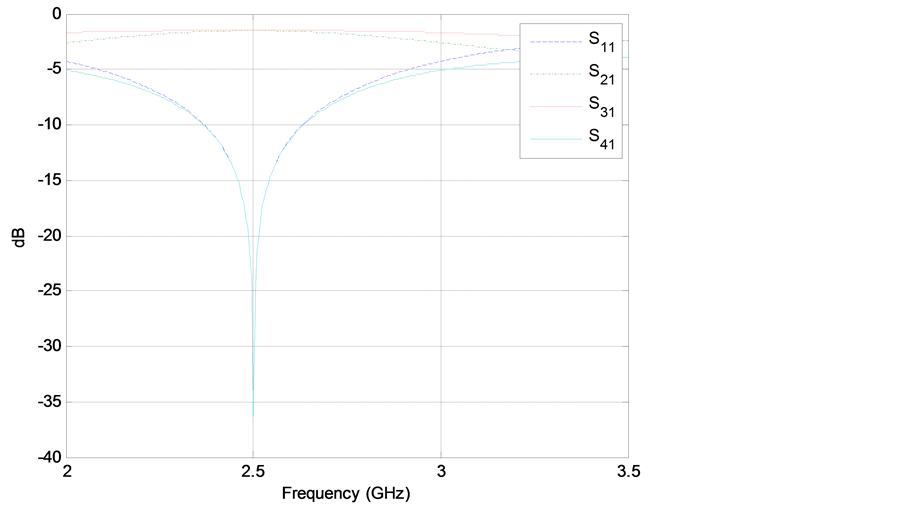Click the green S21 curve at left plot edge
The height and width of the screenshot is (506, 900).
pos(69,42)
